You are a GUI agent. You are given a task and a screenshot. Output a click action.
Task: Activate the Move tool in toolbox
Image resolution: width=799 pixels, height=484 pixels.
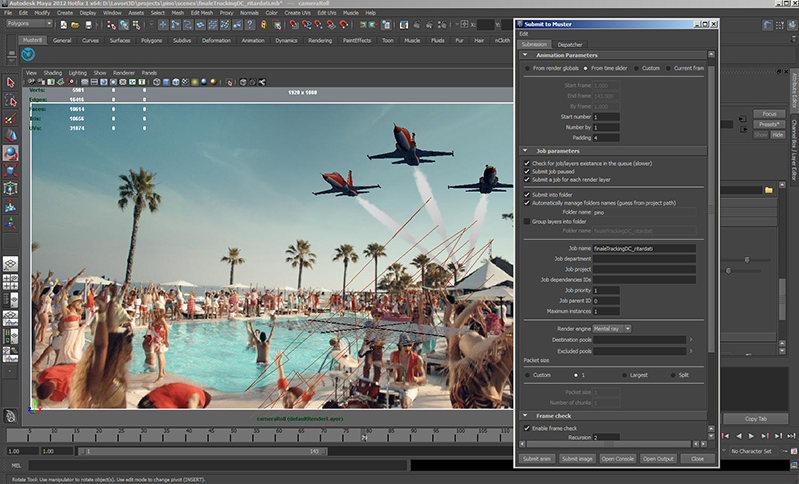click(x=10, y=135)
